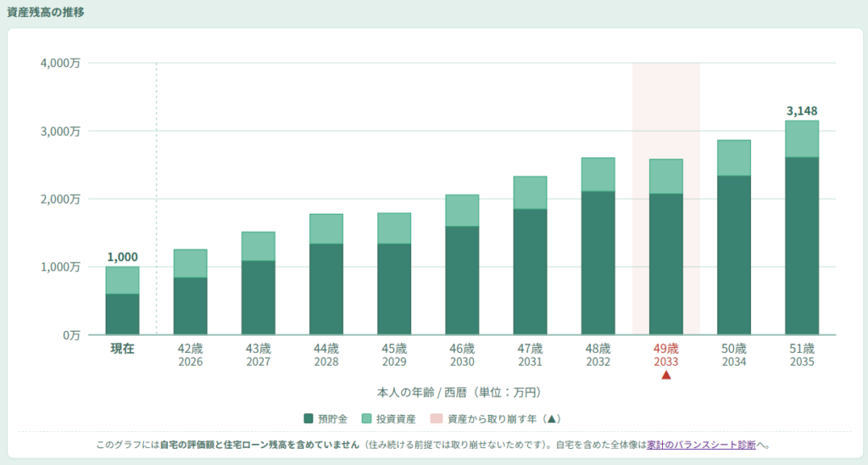The height and width of the screenshot is (465, 868).
Task: Open the 家計のバランスシート診断 link
Action: click(701, 445)
